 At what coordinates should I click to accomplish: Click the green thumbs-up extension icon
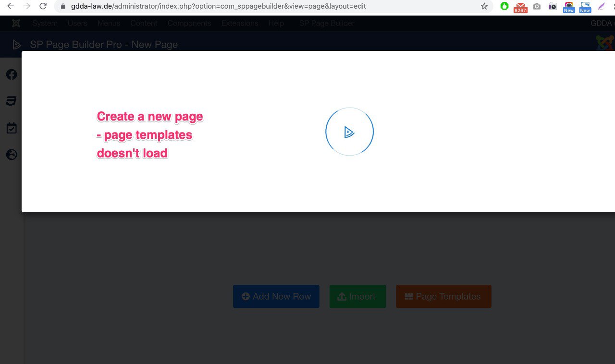pos(504,6)
